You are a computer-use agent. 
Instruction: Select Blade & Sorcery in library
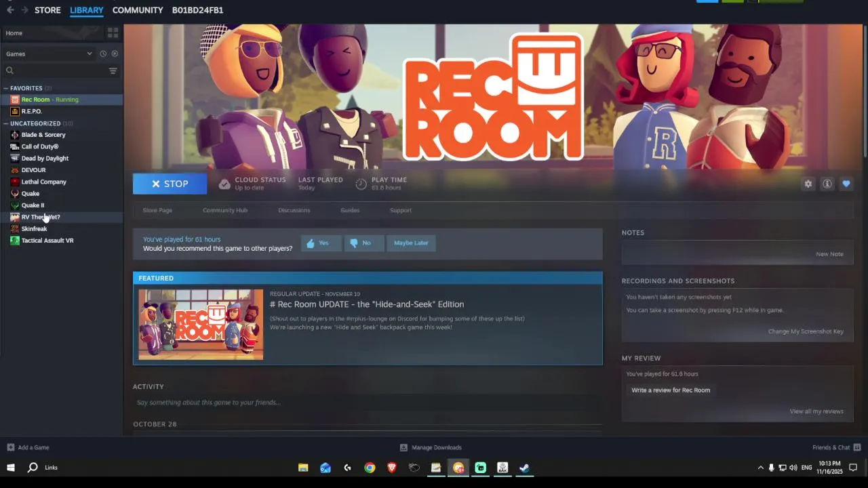click(61, 135)
